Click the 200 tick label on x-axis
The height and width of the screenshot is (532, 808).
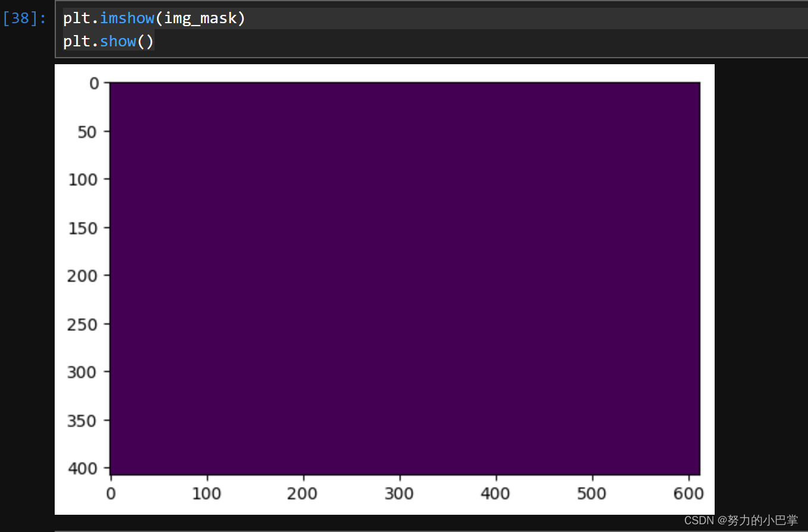click(x=303, y=493)
